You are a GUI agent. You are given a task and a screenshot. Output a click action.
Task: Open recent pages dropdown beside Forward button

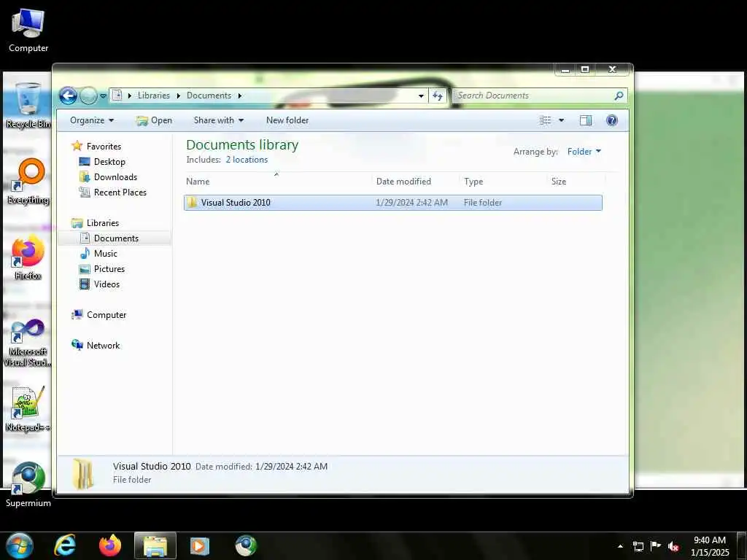coord(103,96)
